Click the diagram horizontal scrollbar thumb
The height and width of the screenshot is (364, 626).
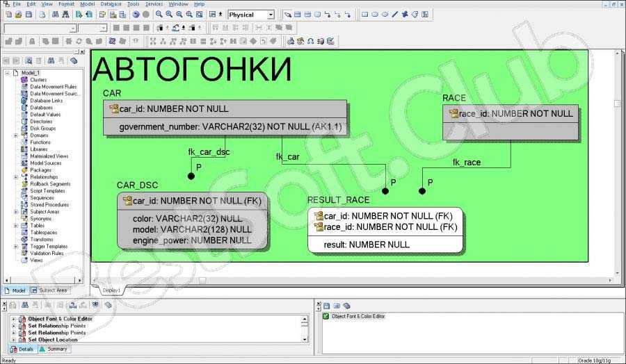[x=202, y=280]
